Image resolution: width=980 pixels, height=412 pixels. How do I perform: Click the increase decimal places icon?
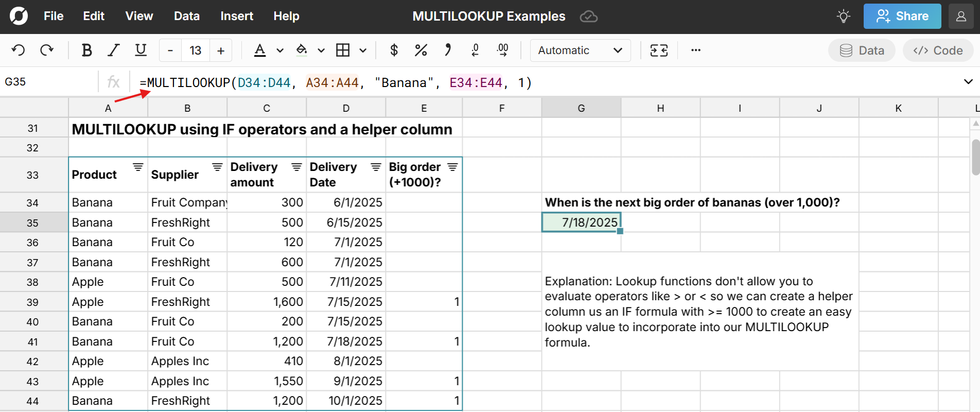(x=502, y=50)
